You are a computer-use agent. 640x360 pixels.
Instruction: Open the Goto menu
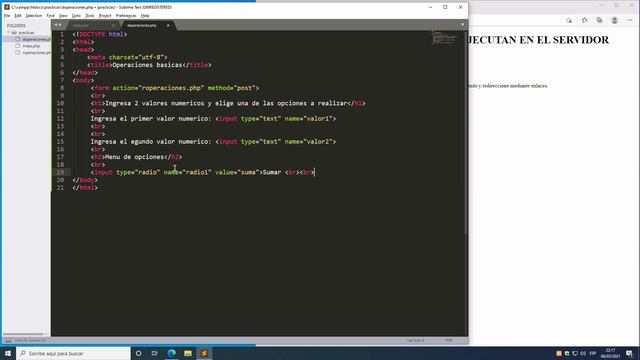pos(76,16)
